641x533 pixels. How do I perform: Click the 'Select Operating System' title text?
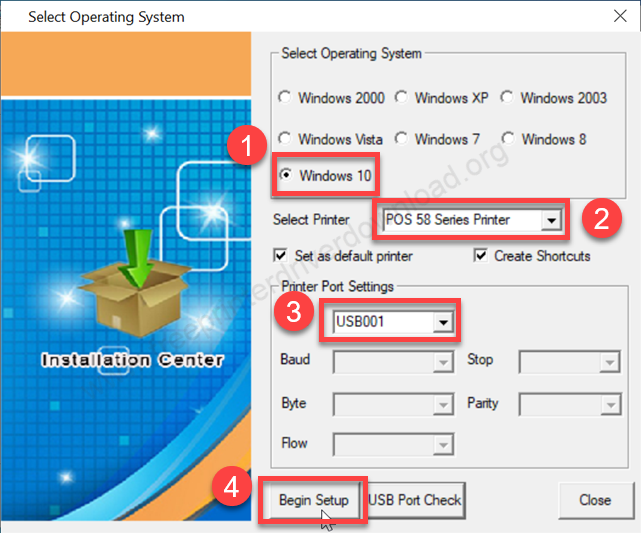[106, 17]
